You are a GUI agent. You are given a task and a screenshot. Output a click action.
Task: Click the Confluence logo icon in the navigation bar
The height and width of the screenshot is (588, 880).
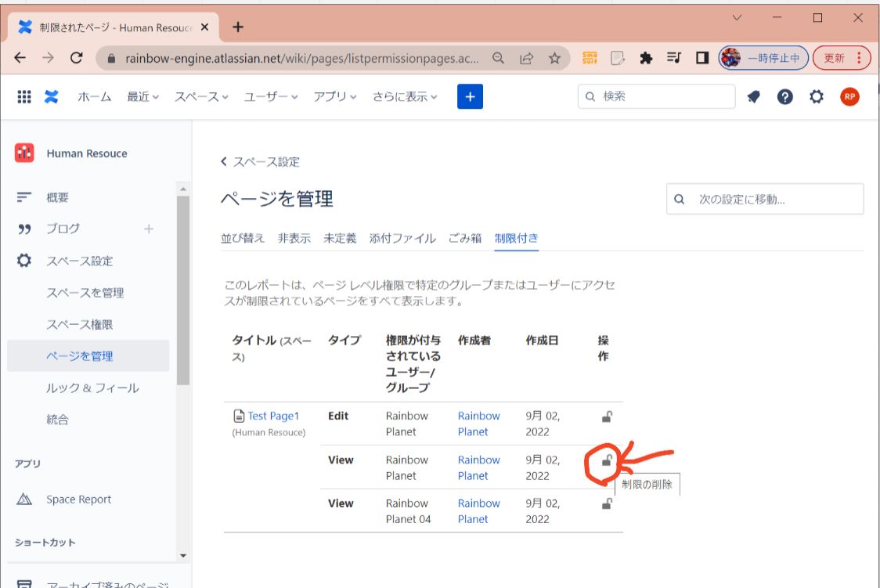click(x=52, y=96)
